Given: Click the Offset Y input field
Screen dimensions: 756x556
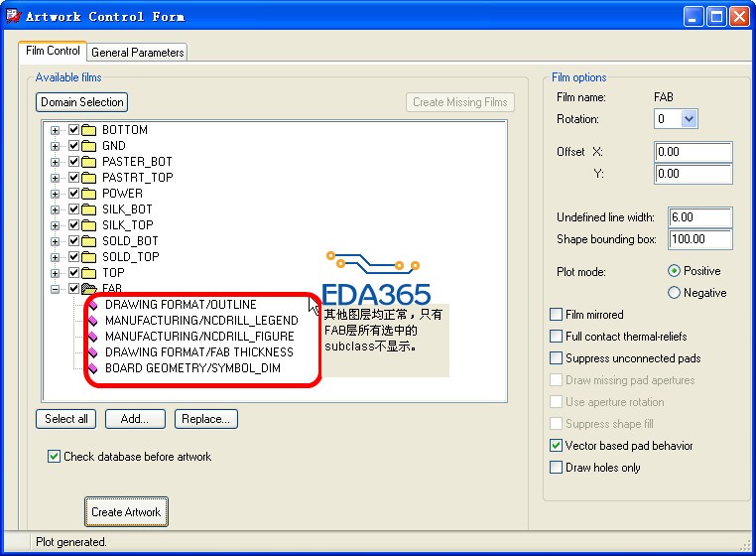Looking at the screenshot, I should pyautogui.click(x=693, y=174).
